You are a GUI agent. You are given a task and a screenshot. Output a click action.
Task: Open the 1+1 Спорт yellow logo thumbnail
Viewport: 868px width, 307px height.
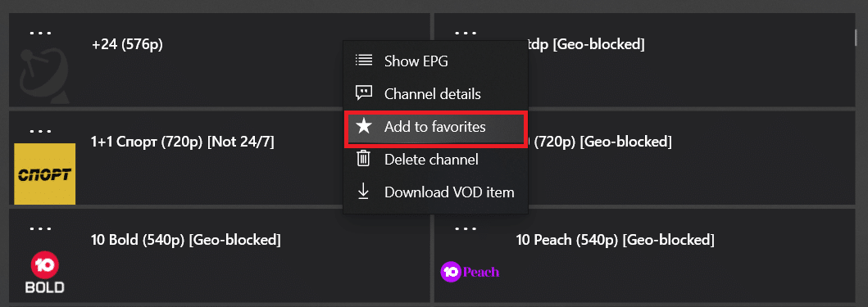click(x=44, y=174)
